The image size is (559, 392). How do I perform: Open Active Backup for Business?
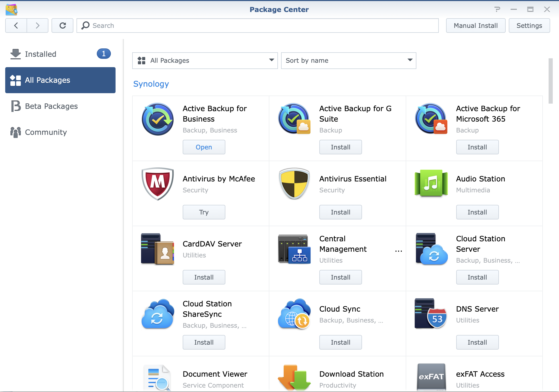coord(204,147)
